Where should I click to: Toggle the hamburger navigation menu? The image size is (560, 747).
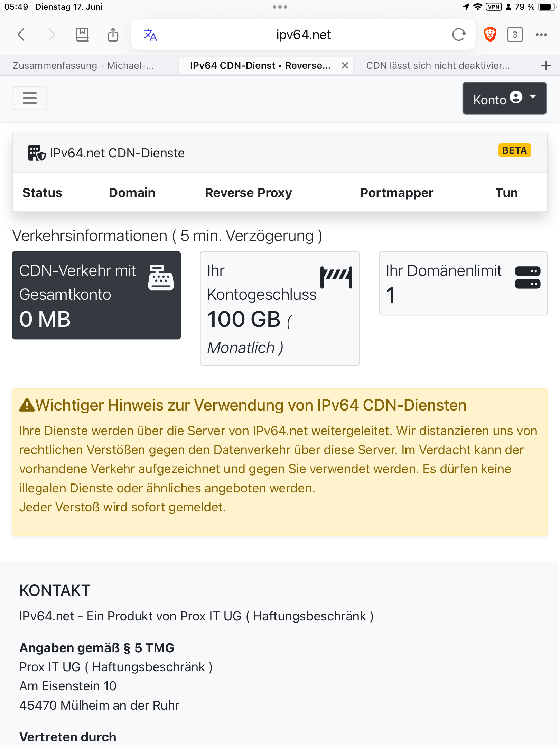tap(30, 98)
